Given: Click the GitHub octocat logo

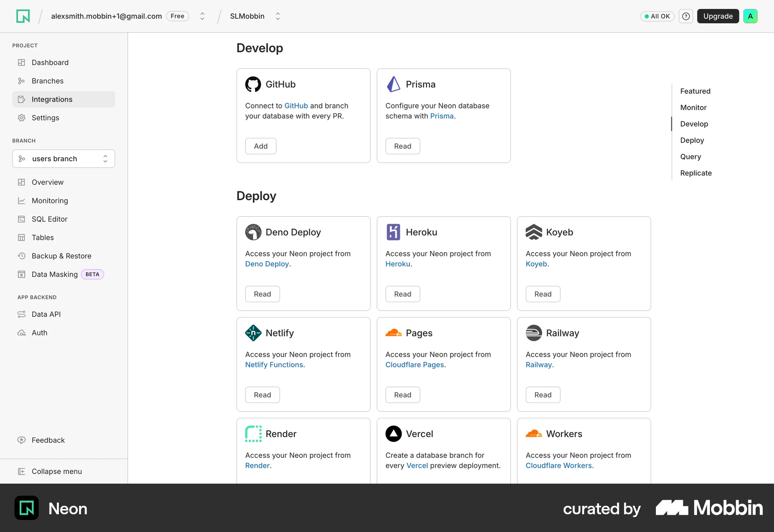Looking at the screenshot, I should (253, 84).
